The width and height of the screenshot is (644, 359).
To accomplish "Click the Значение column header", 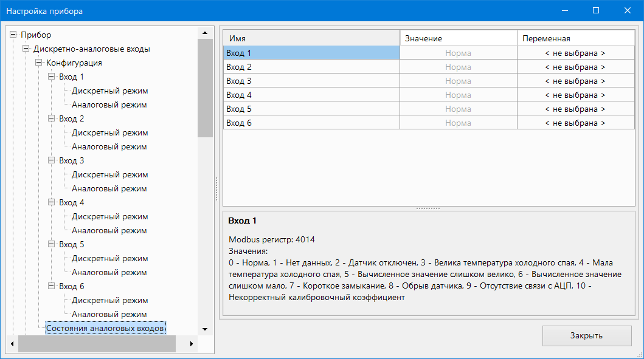I will tap(458, 38).
